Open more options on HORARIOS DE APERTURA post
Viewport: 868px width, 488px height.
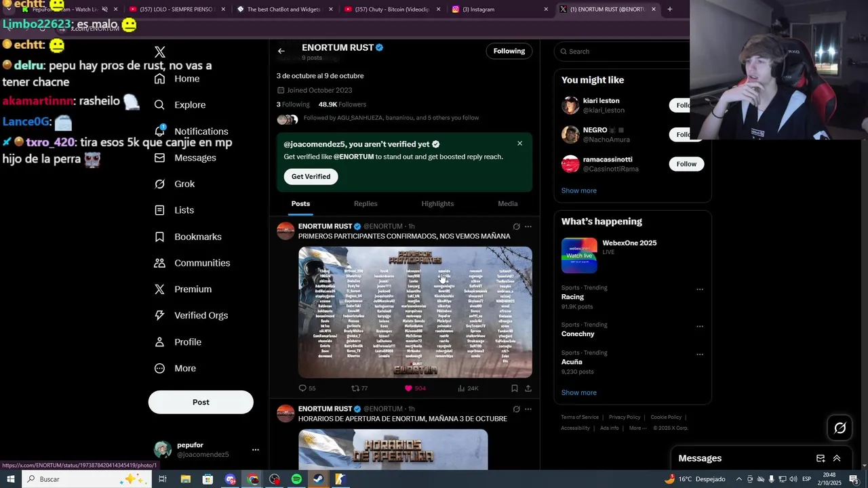(528, 409)
